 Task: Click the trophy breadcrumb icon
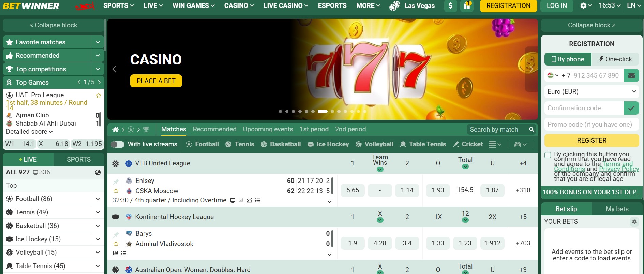pos(146,130)
